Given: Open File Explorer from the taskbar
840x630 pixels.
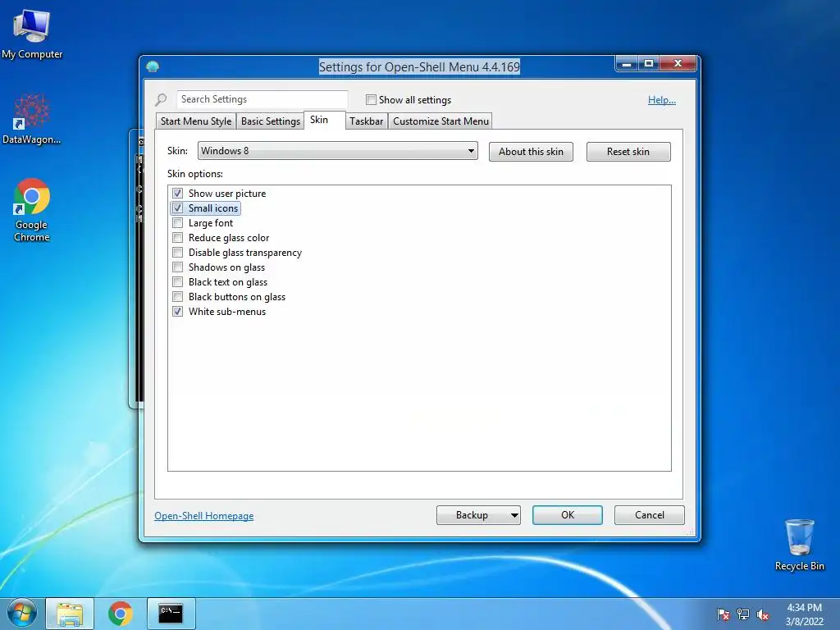Looking at the screenshot, I should click(x=70, y=614).
